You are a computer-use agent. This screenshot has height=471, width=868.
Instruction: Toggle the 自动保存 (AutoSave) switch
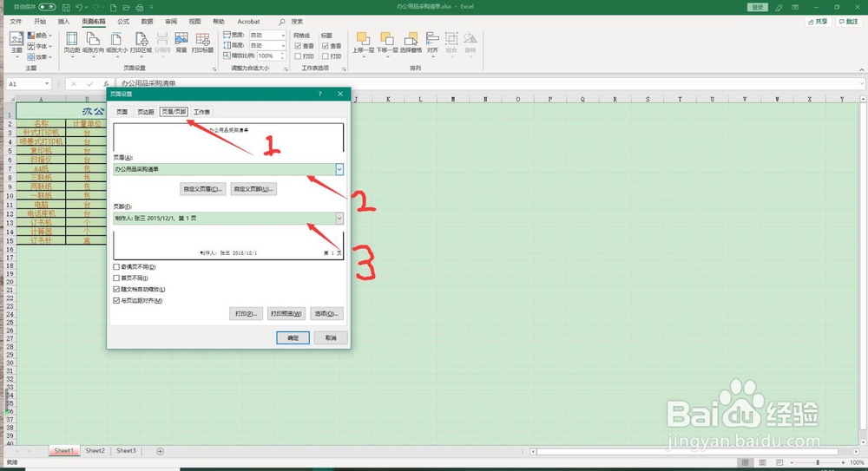47,7
